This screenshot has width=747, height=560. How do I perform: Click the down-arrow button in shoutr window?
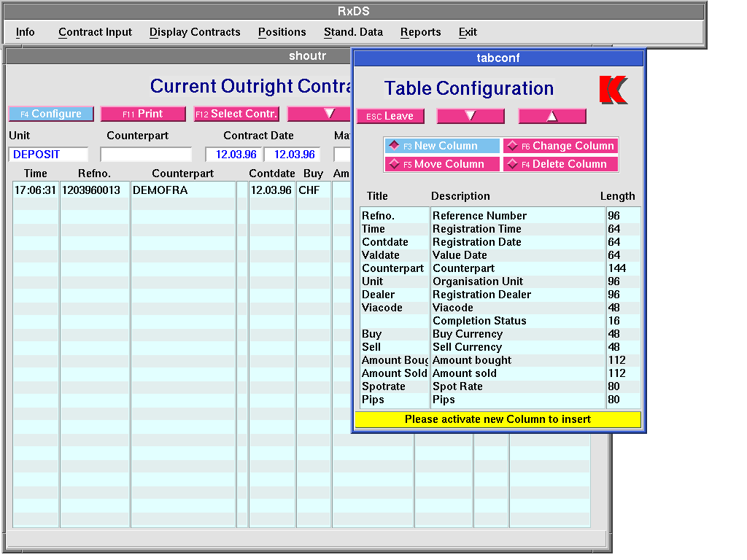[x=319, y=114]
